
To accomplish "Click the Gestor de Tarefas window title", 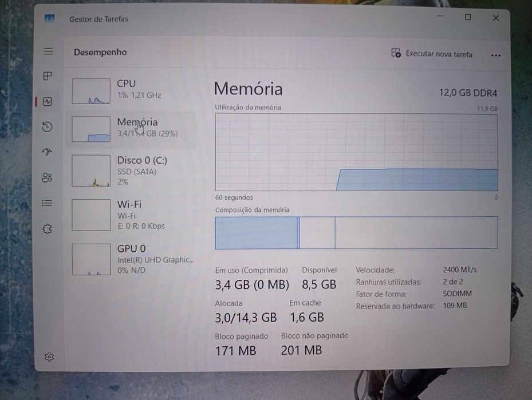I will [x=98, y=19].
